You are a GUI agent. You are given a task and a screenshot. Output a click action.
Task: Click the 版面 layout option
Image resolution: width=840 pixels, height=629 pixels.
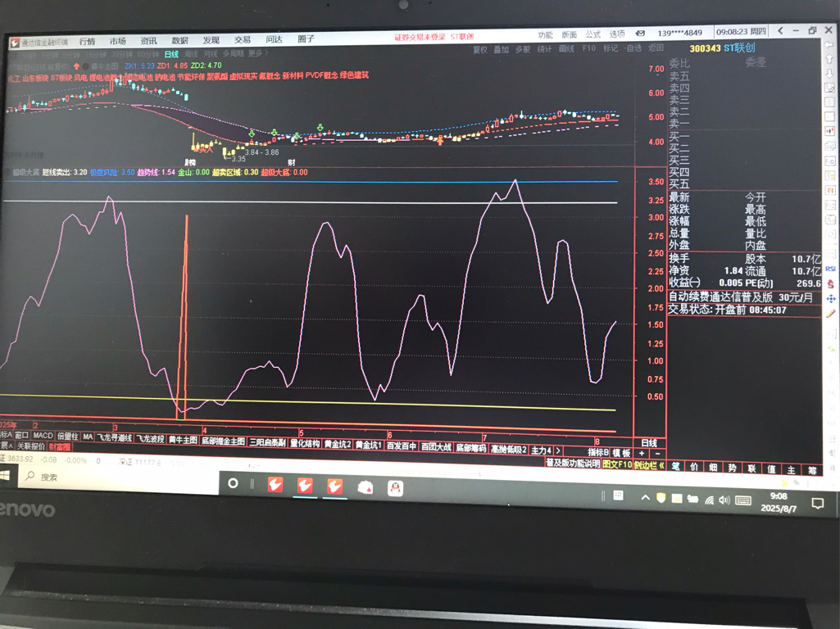coord(569,34)
